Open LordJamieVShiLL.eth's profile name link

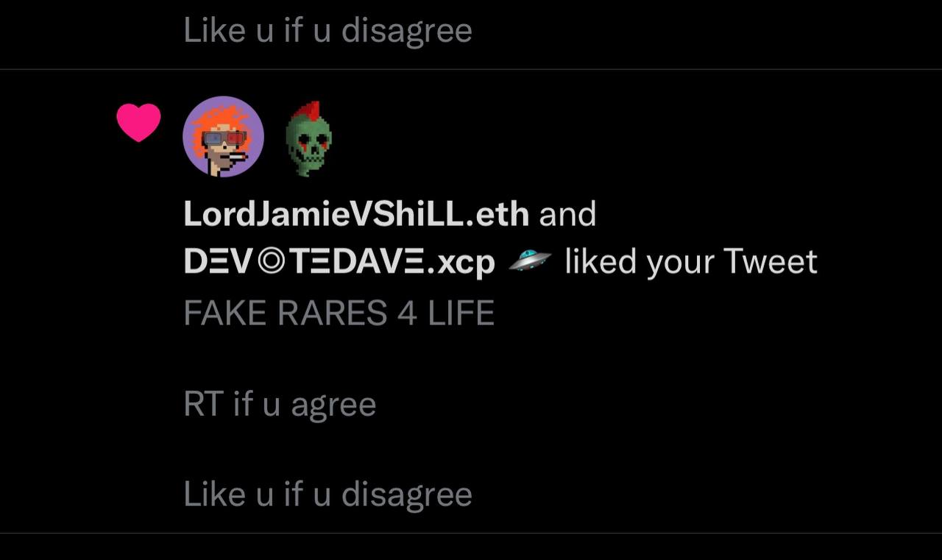356,214
